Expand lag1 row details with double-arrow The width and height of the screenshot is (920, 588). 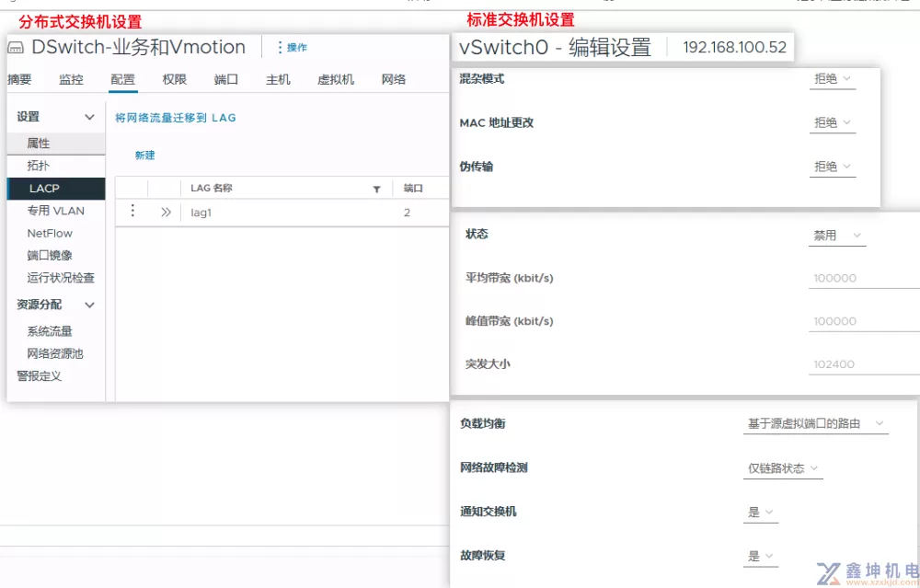coord(166,213)
